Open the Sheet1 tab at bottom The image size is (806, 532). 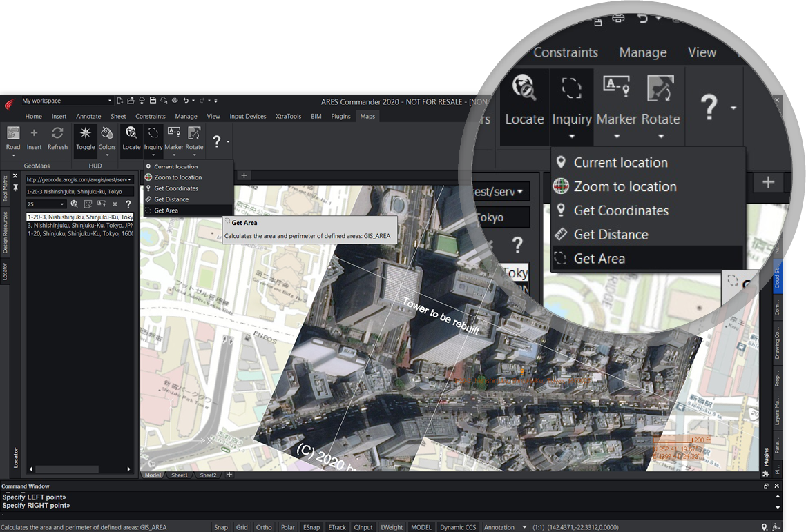coord(180,475)
